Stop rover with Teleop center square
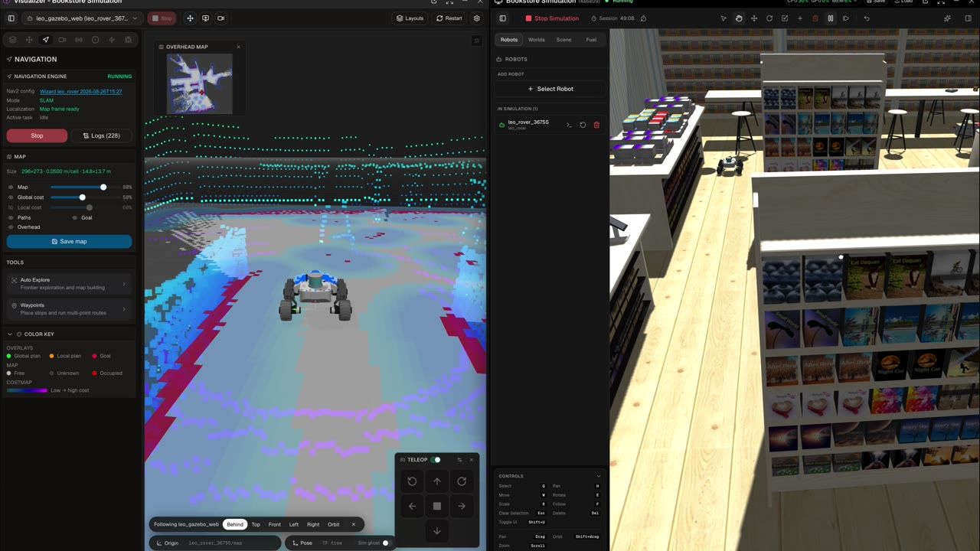 tap(437, 506)
